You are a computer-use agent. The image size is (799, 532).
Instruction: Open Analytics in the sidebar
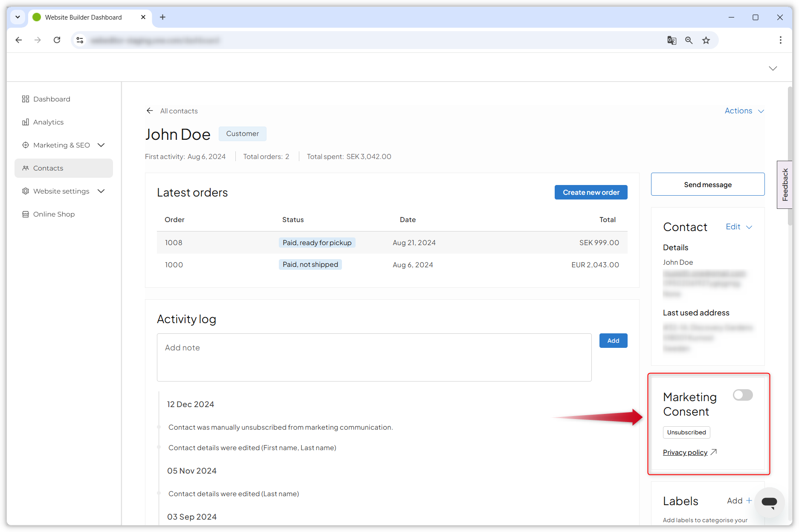pyautogui.click(x=48, y=122)
